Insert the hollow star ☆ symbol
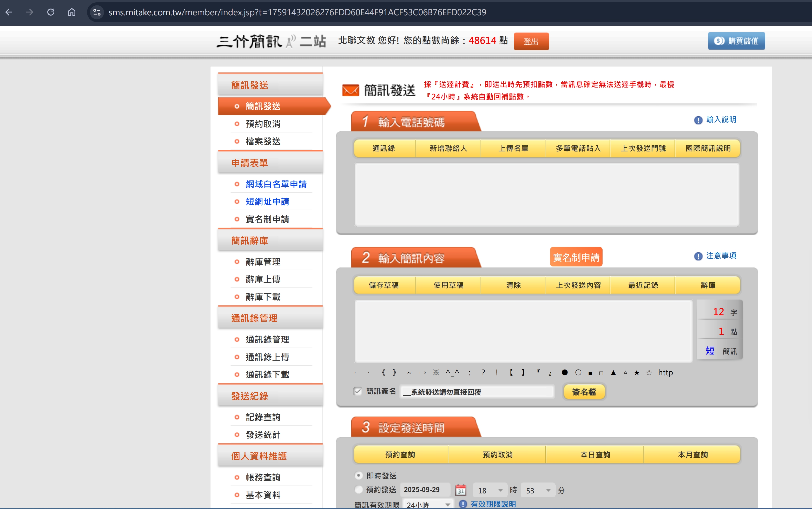The height and width of the screenshot is (509, 812). point(649,372)
